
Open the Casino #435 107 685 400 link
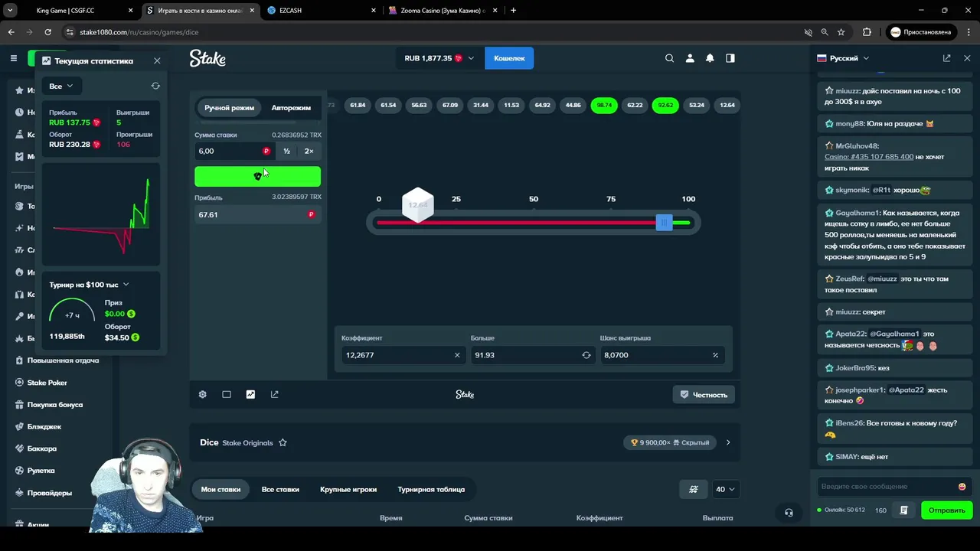click(869, 157)
